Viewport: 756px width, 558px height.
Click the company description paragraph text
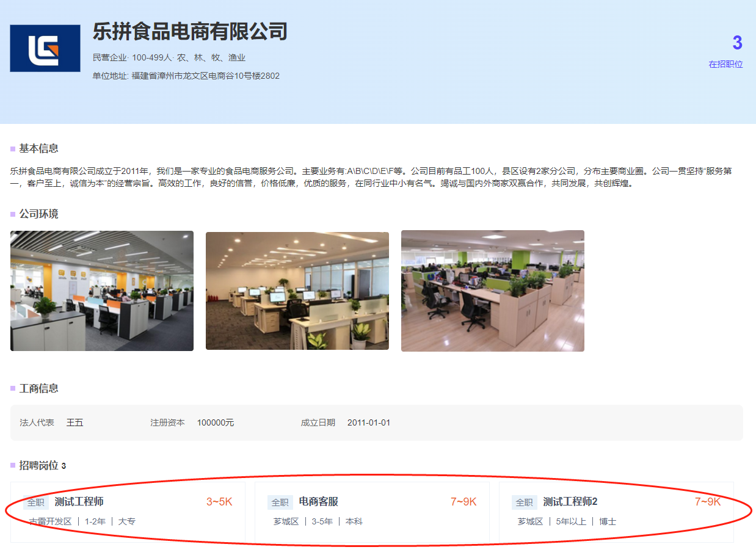371,177
